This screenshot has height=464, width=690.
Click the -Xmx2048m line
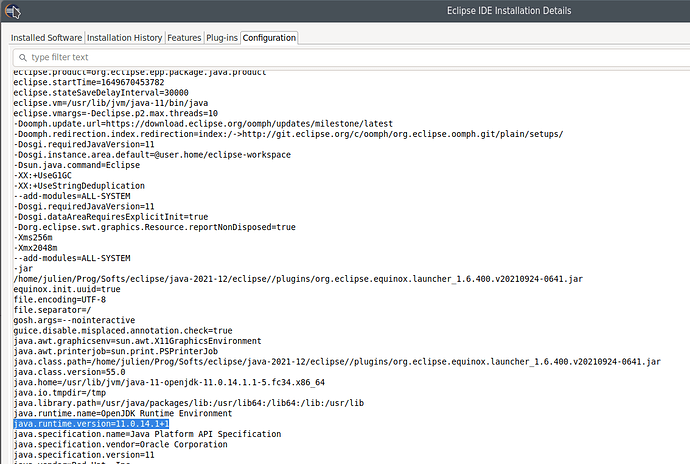(35, 248)
